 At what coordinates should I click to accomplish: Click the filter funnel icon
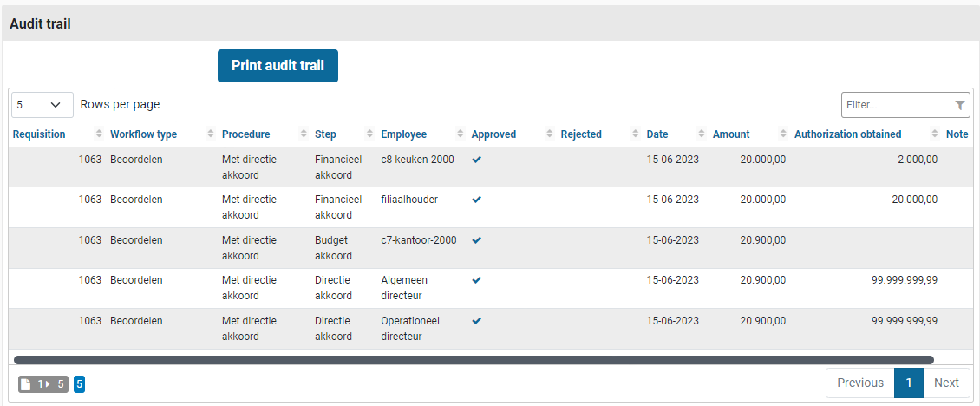pyautogui.click(x=960, y=105)
